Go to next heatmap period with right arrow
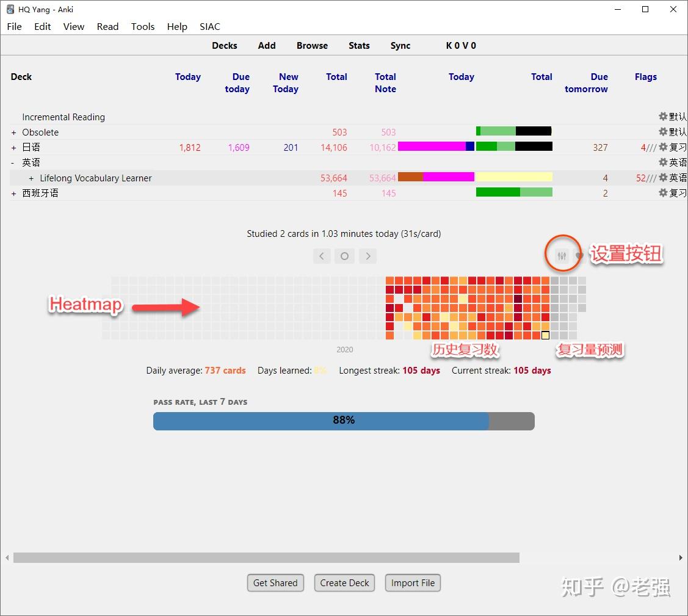Screen dimensions: 688x616 (368, 256)
